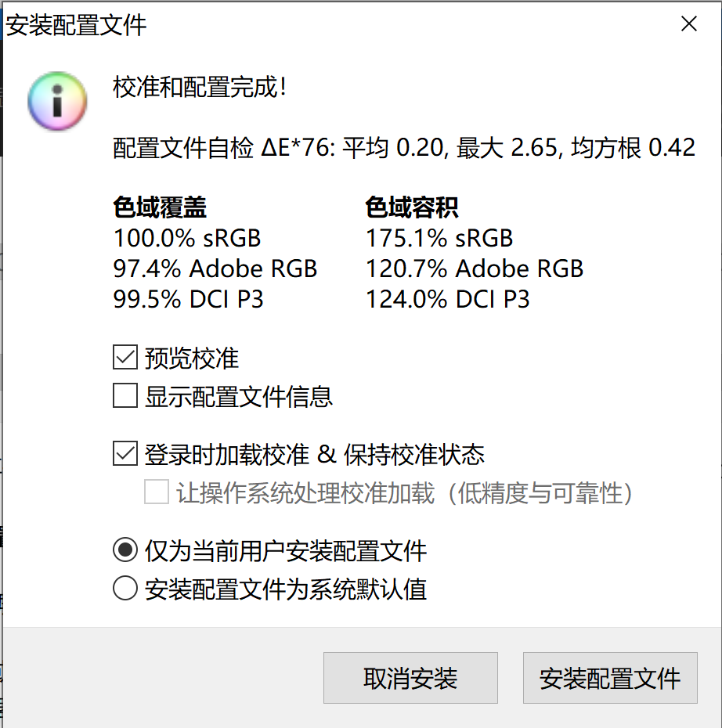Click the 安装配置文件 confirm button

609,677
